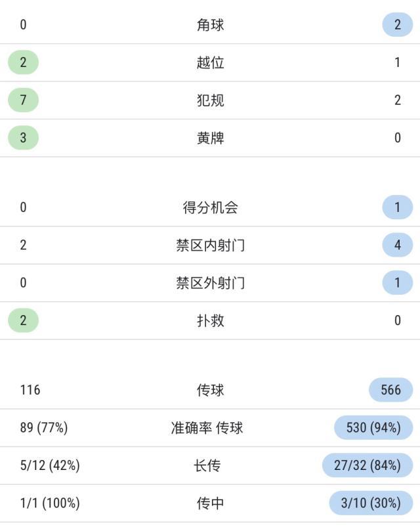The image size is (420, 531).
Task: Tap the blue badge in the 角球 row
Action: point(397,25)
